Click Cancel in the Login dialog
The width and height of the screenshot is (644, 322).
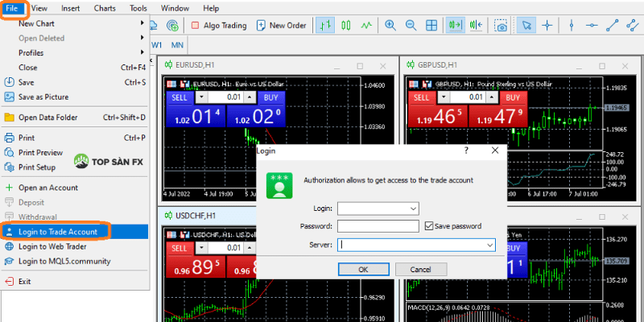(420, 270)
